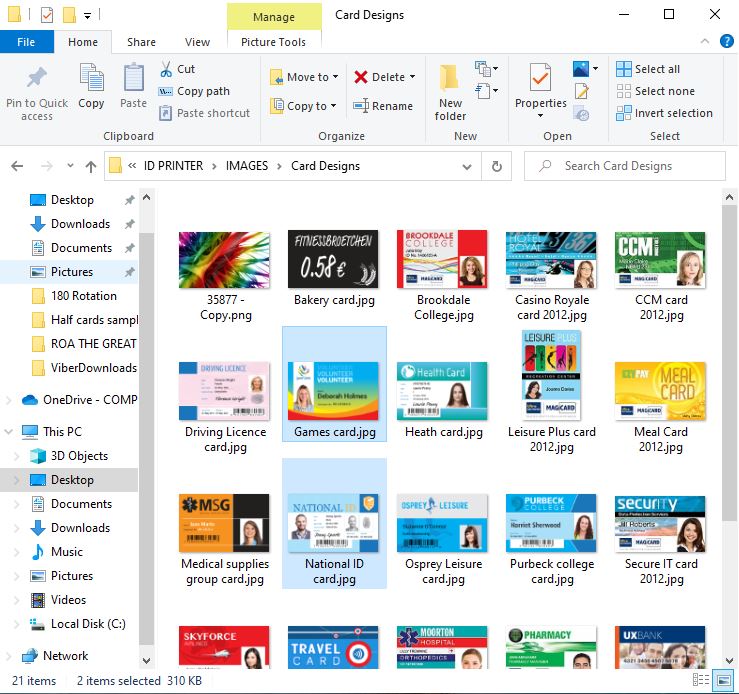Screen dimensions: 739x694
Task: Open Quick Access Toolbar customize dropdown
Action: point(88,16)
